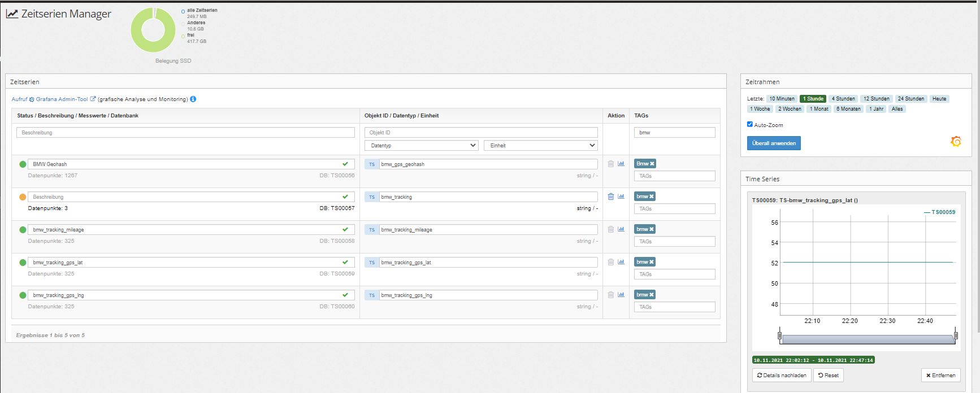Delete the bmw_tracking_gps_lat series via trash icon
Viewport: 980px width, 393px height.
[610, 262]
